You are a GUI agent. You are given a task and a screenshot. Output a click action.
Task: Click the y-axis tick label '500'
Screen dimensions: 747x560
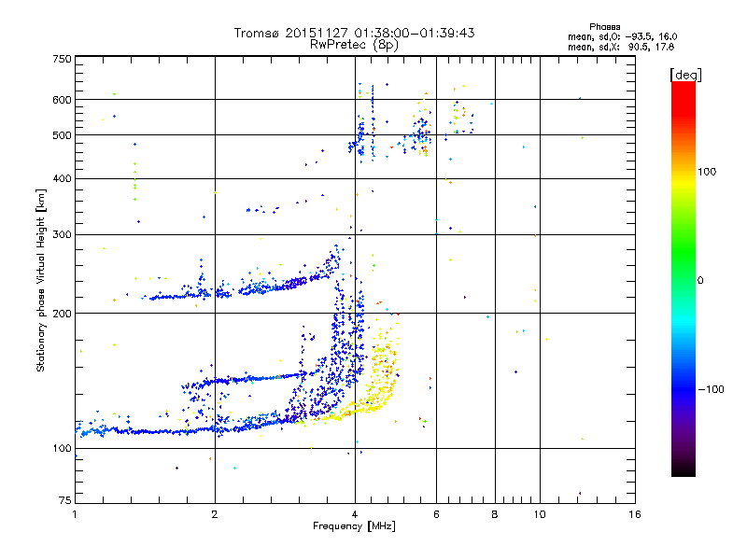click(62, 135)
